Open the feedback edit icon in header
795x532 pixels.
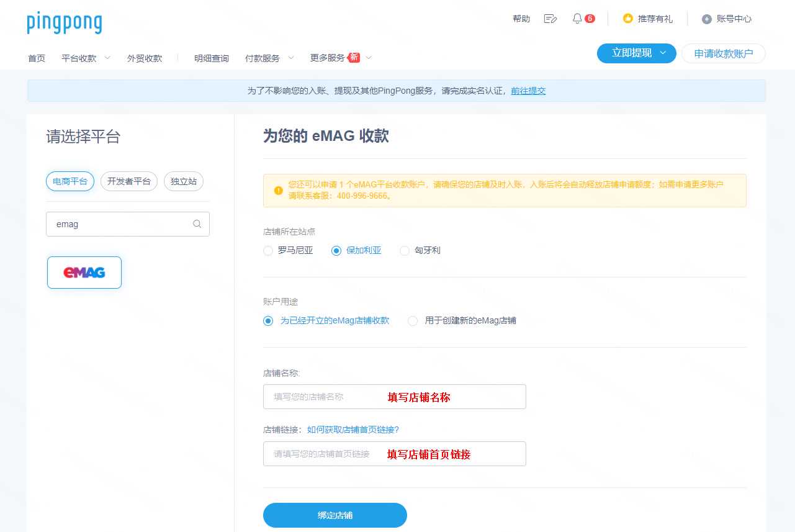(550, 19)
